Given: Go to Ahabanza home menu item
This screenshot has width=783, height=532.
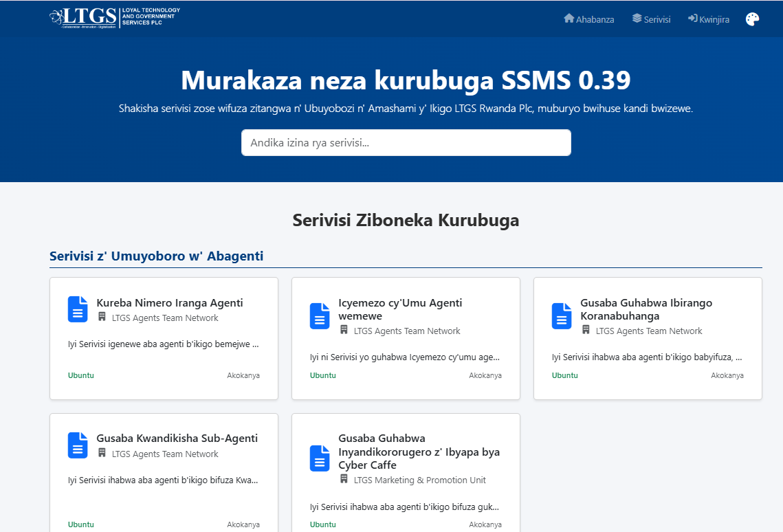Looking at the screenshot, I should (x=588, y=19).
